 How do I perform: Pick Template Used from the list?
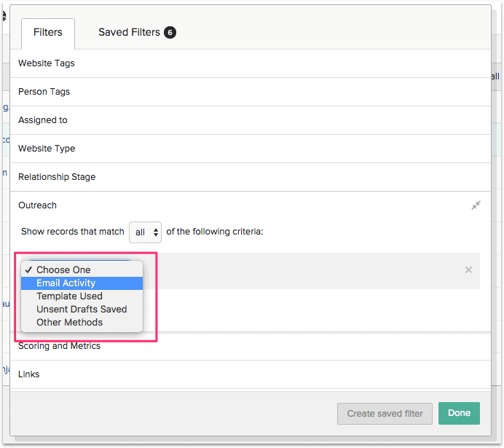click(69, 296)
